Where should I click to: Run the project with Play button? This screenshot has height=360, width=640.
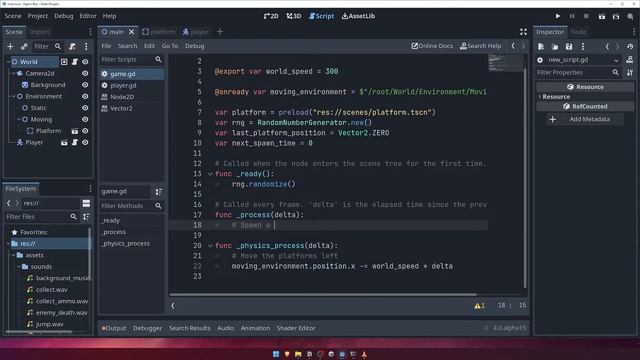[x=558, y=16]
